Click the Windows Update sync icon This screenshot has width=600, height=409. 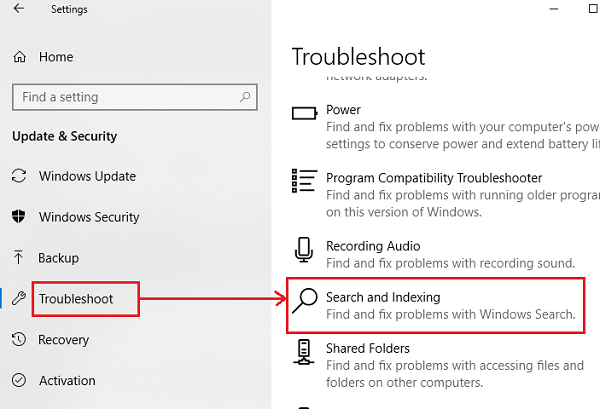coord(19,177)
